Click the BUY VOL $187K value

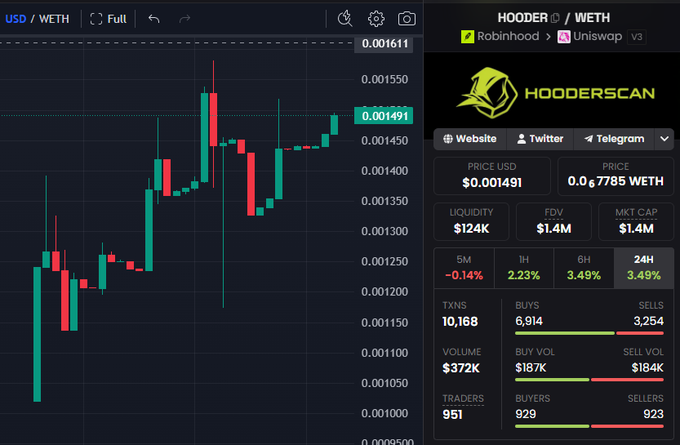530,368
